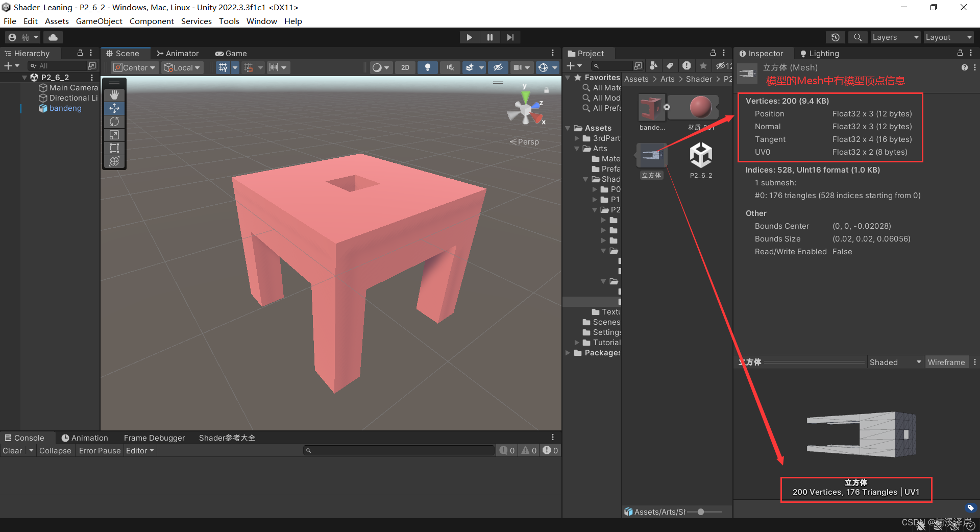This screenshot has width=980, height=532.
Task: Clear the console log
Action: pyautogui.click(x=12, y=450)
